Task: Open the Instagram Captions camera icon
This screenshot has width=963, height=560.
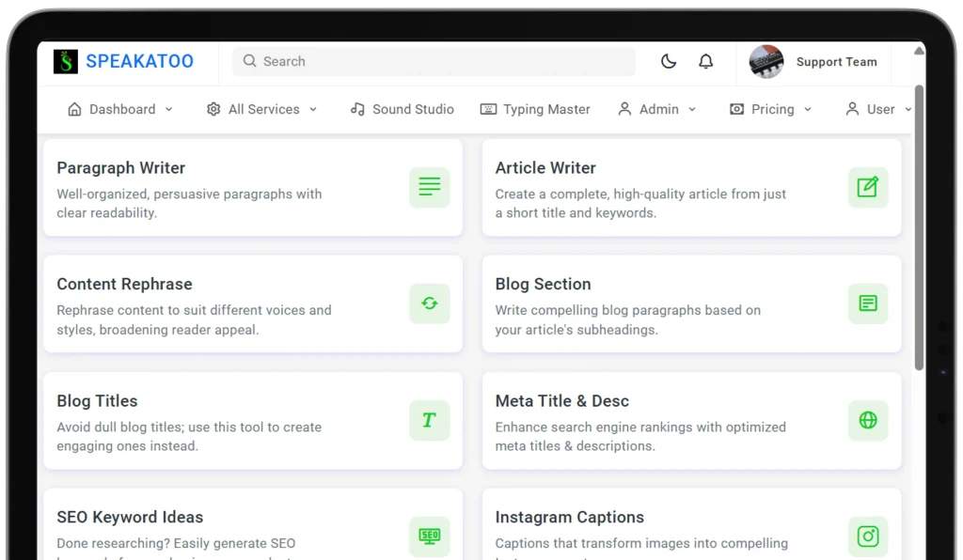Action: pyautogui.click(x=867, y=537)
